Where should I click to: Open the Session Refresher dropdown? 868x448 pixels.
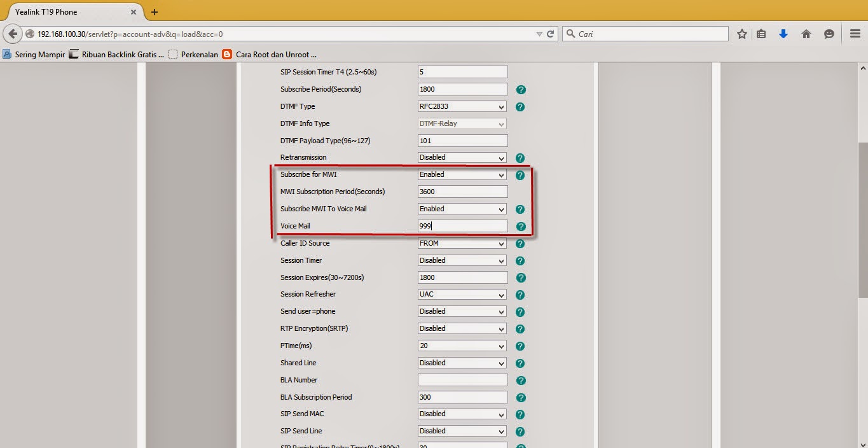pos(462,295)
